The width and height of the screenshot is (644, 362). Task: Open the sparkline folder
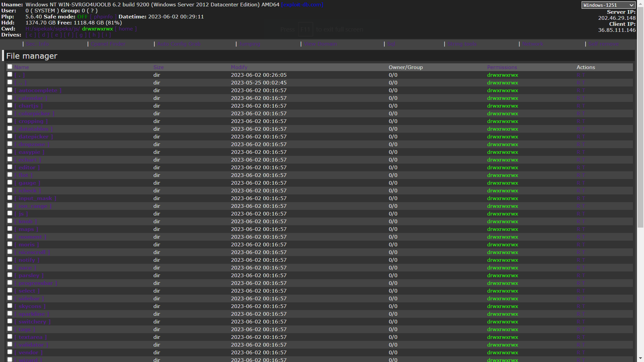click(32, 314)
